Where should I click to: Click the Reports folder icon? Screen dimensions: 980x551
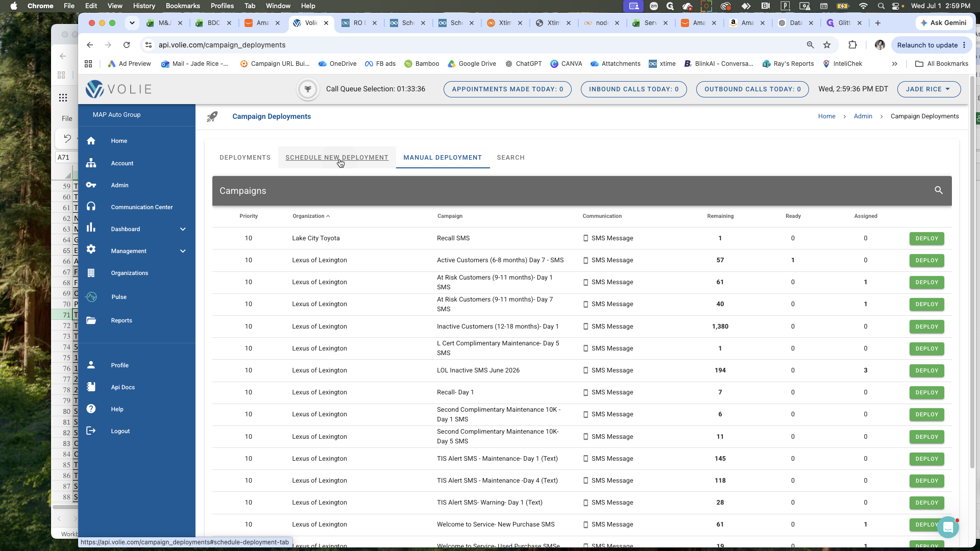(x=91, y=320)
